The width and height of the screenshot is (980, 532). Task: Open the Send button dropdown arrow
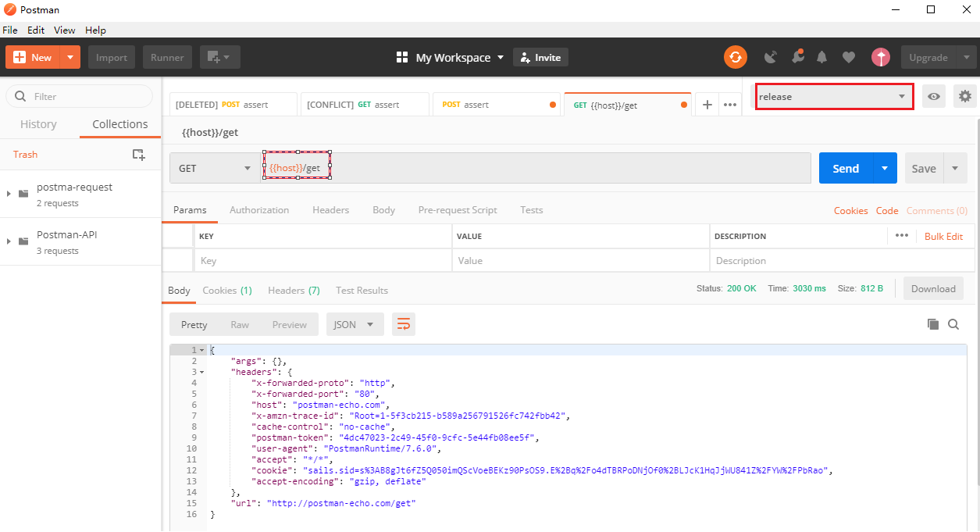[885, 168]
